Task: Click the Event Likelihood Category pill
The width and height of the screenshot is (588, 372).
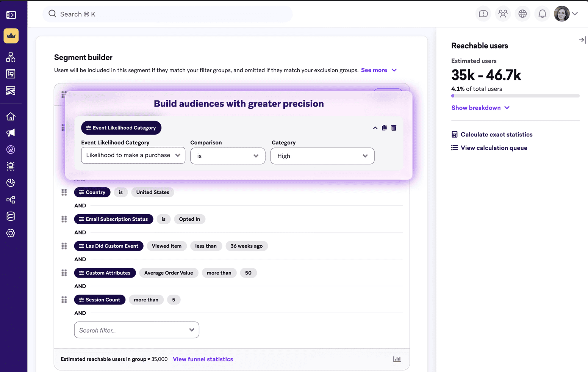Action: 121,128
